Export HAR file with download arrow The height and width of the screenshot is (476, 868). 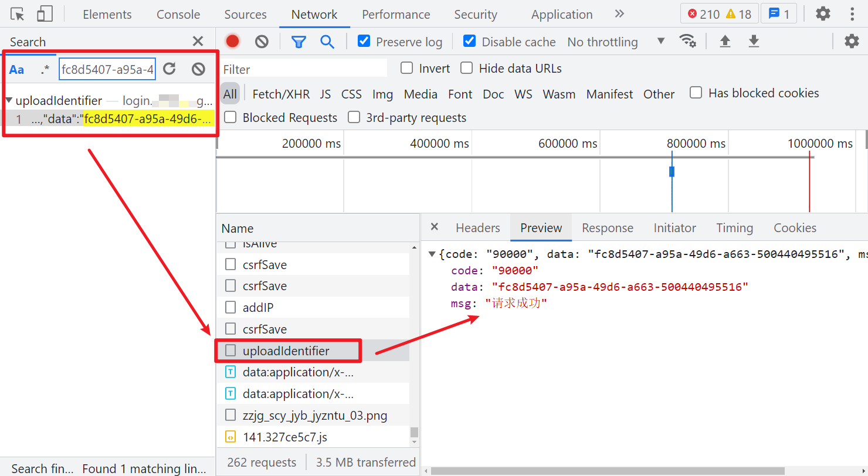click(754, 41)
